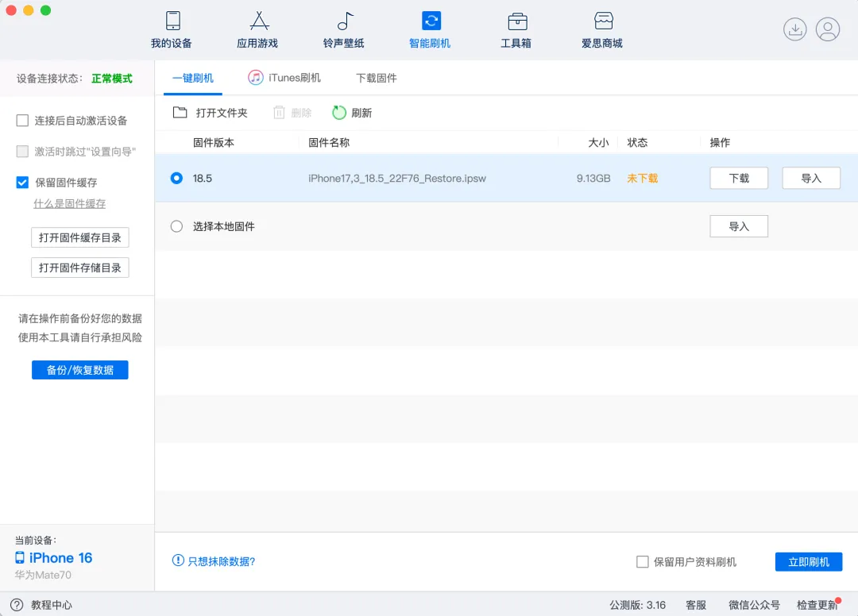Select 智能刷机 flash icon
Screen dimensions: 858x616
coord(431,21)
